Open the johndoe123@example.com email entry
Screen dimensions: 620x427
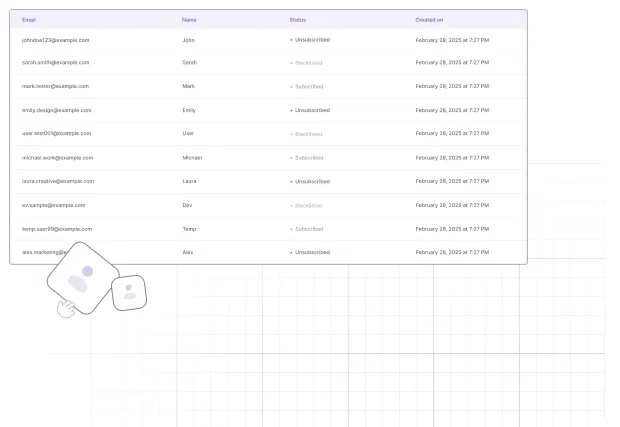point(56,40)
